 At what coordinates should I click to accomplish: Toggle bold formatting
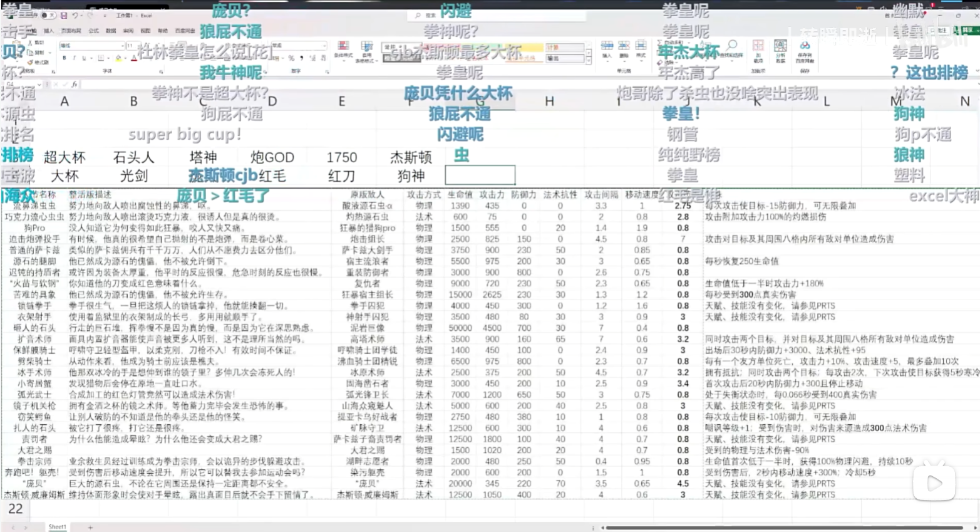[64, 58]
